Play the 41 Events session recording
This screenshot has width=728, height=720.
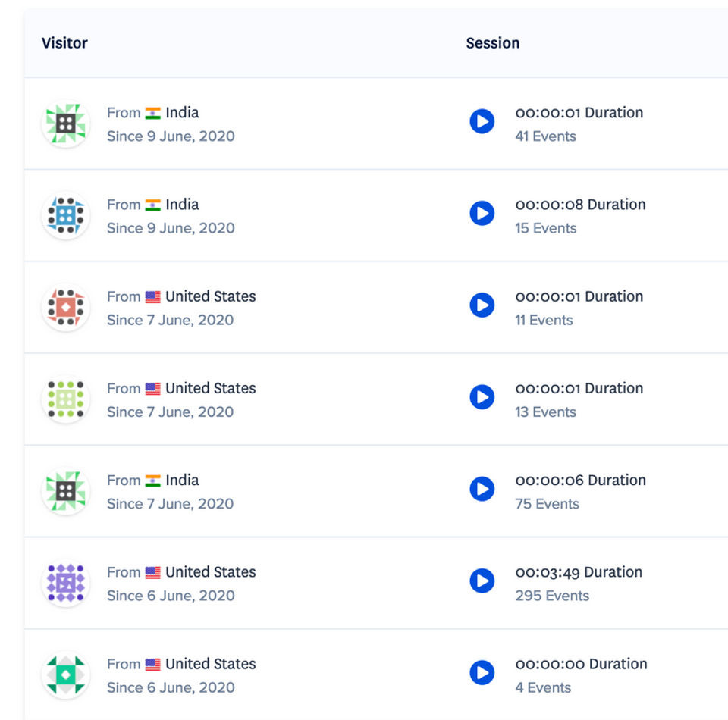[x=482, y=121]
